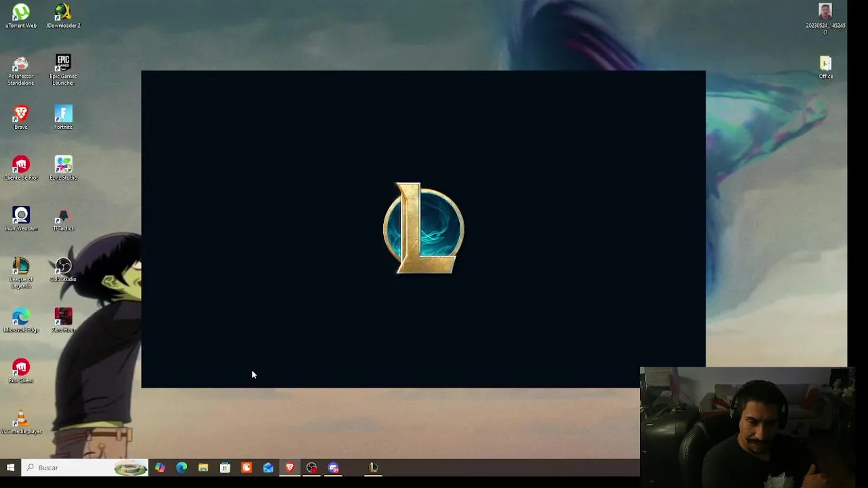Open OBS Studio desktop shortcut

coord(63,270)
